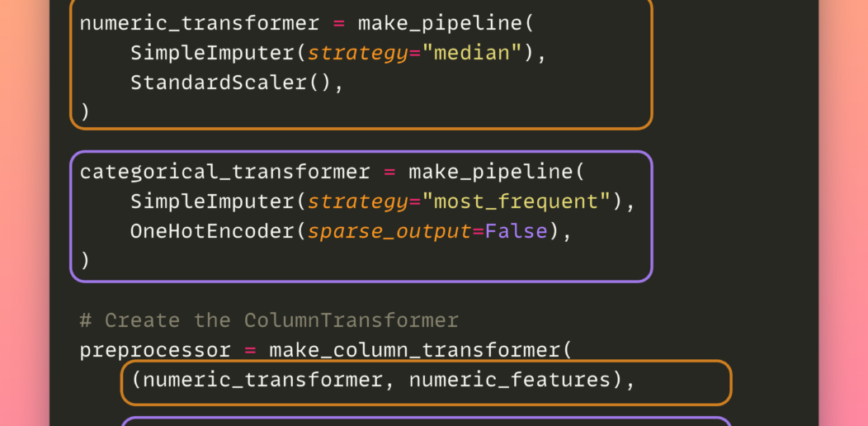The image size is (868, 426).
Task: Click SimpleImputer above the OneHotEncoder line
Action: click(211, 202)
